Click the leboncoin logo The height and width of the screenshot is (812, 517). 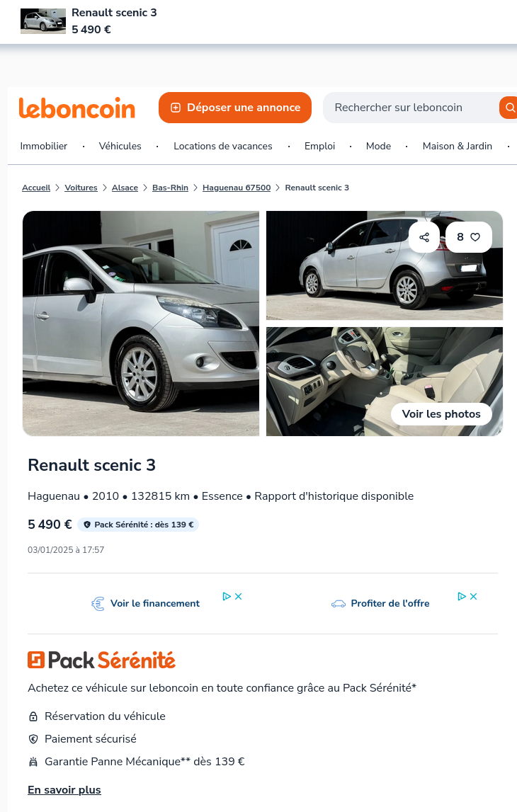pos(77,108)
